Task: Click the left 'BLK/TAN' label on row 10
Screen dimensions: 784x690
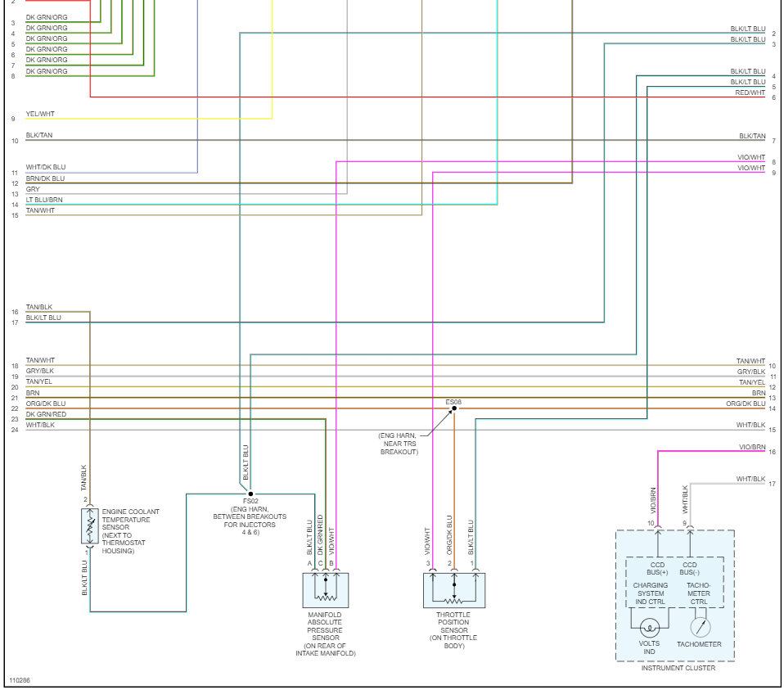Action: pyautogui.click(x=39, y=136)
